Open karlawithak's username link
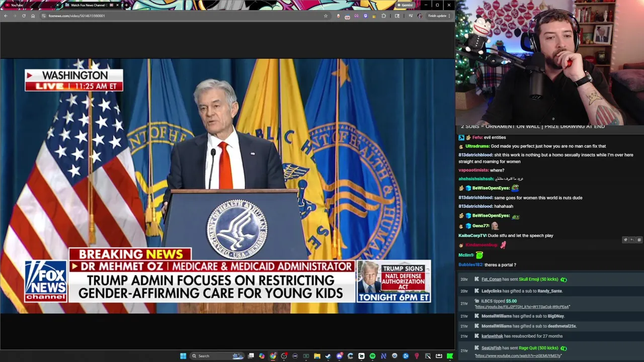The image size is (644, 362). tap(492, 336)
